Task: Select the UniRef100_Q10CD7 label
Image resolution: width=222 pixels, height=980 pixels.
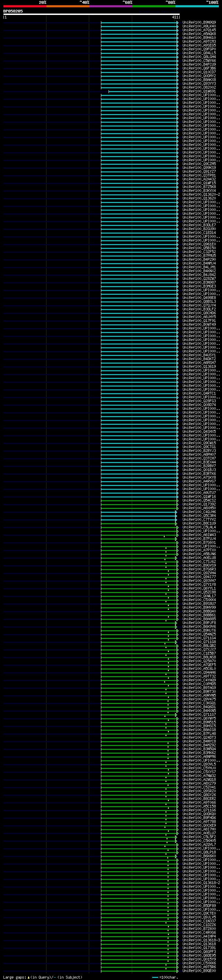Action: 199,72
